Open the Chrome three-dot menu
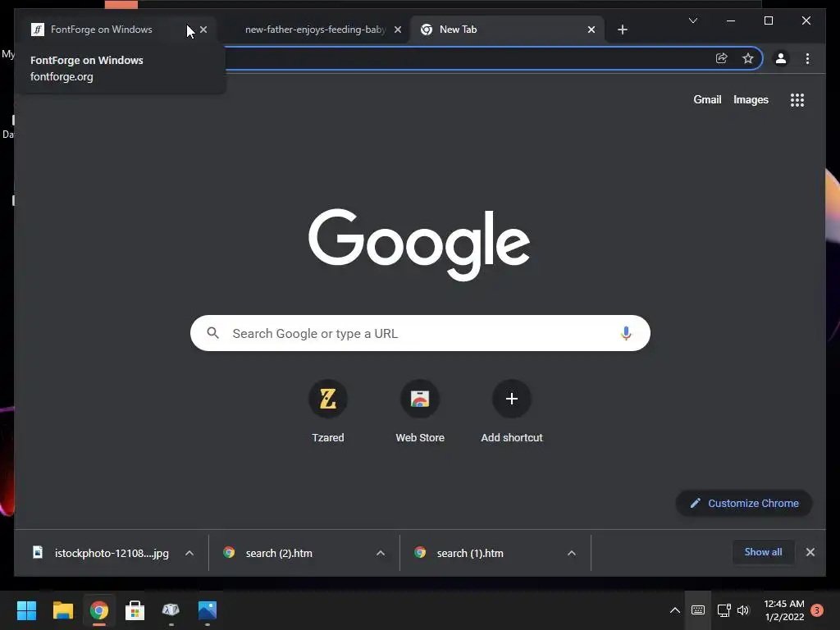Screen dimensions: 840x630 coord(807,58)
